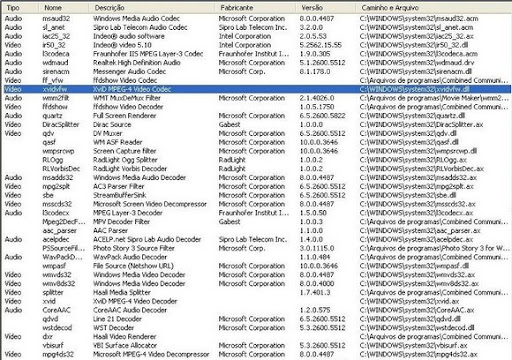Viewport: 512px width, 360px height.
Task: Select the mpg2splt row
Action: click(x=257, y=186)
